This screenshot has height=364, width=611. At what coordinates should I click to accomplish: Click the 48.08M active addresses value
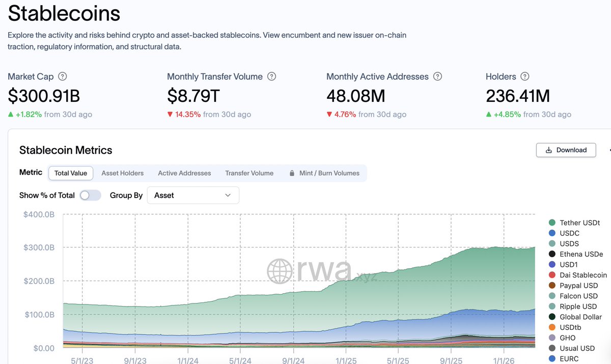(356, 96)
